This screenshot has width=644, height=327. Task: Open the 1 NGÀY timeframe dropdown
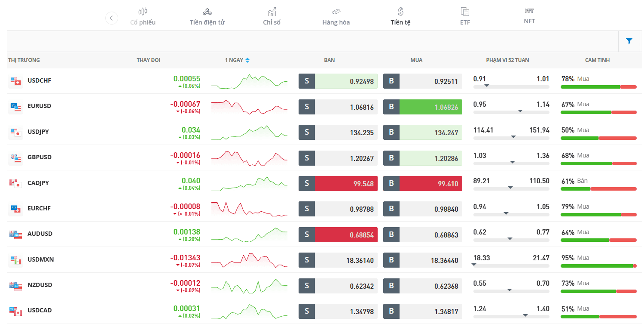click(x=237, y=60)
